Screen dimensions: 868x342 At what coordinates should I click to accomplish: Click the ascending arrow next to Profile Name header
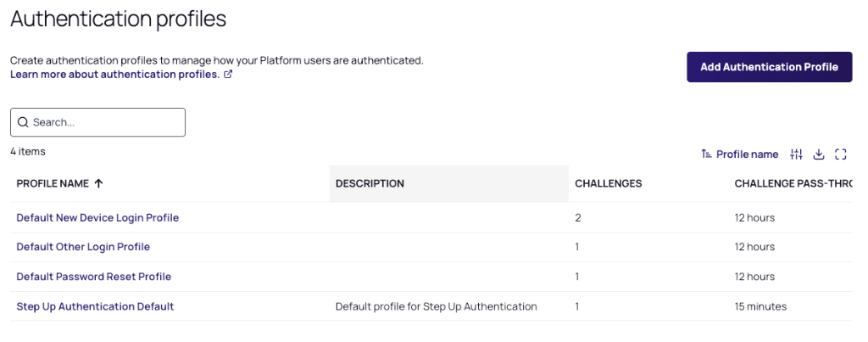pyautogui.click(x=98, y=183)
